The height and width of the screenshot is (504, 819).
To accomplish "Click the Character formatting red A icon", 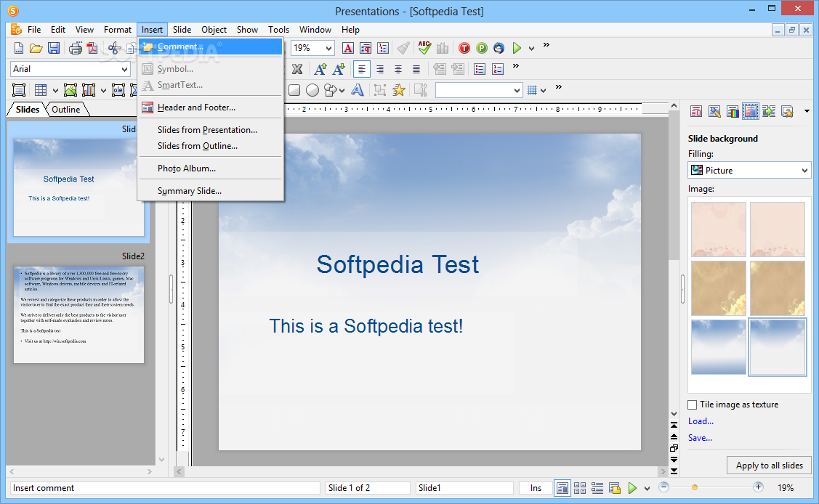I will [348, 49].
